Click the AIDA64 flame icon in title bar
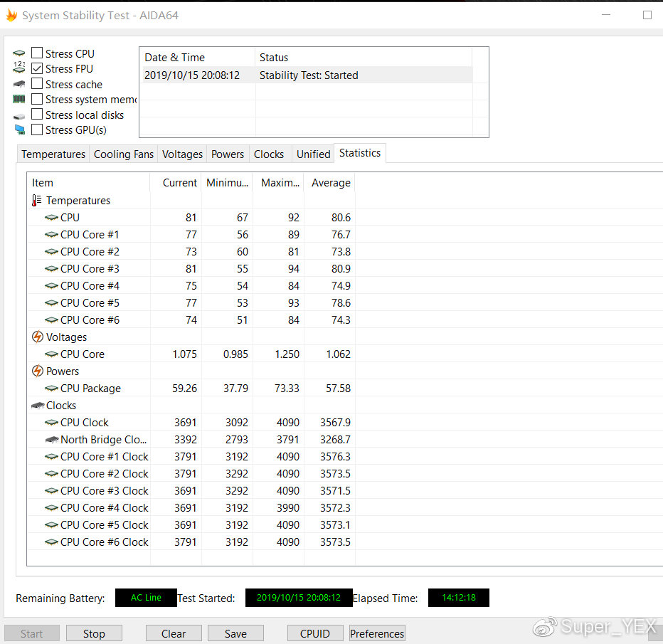663x644 pixels. (x=11, y=15)
